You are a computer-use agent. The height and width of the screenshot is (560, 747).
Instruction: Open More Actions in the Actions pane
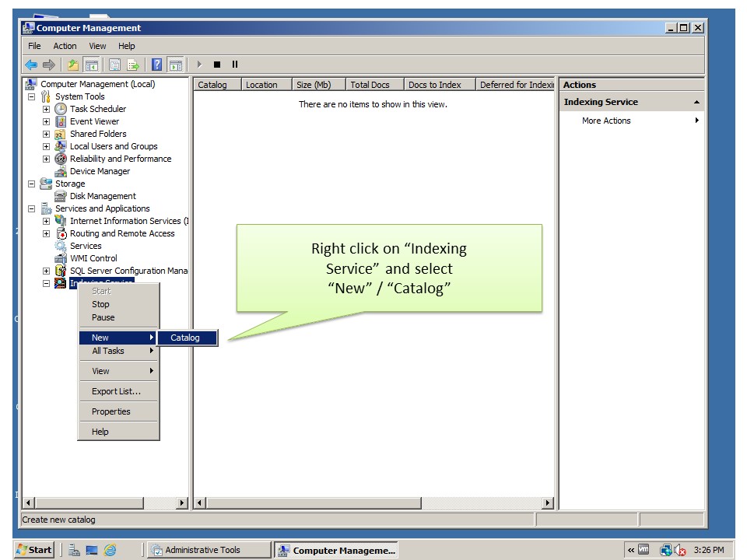tap(632, 121)
